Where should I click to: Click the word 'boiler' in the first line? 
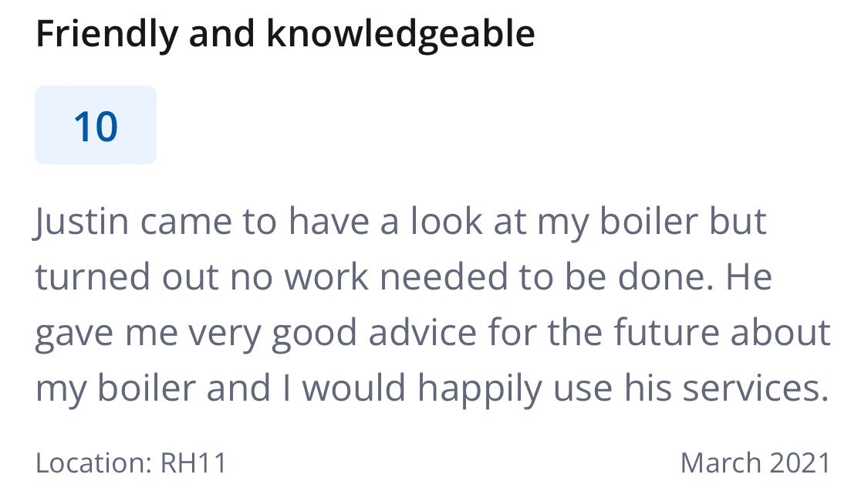(x=649, y=222)
